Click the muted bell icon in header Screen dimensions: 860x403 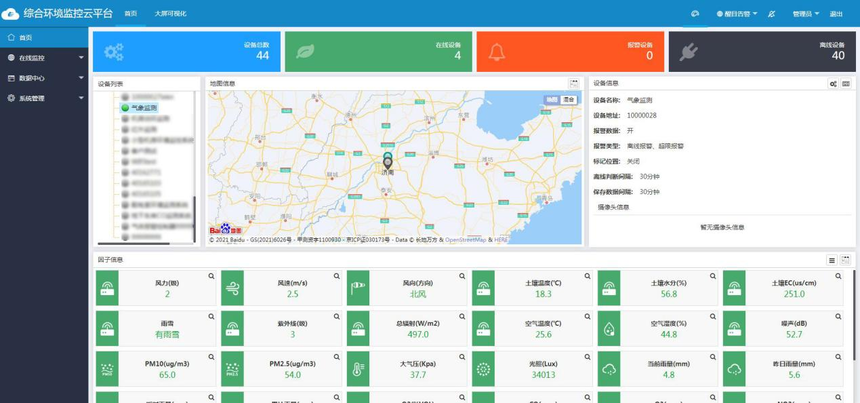772,14
